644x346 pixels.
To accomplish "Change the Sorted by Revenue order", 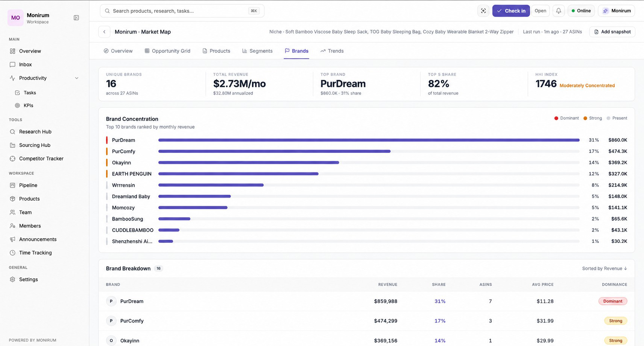I will click(605, 268).
